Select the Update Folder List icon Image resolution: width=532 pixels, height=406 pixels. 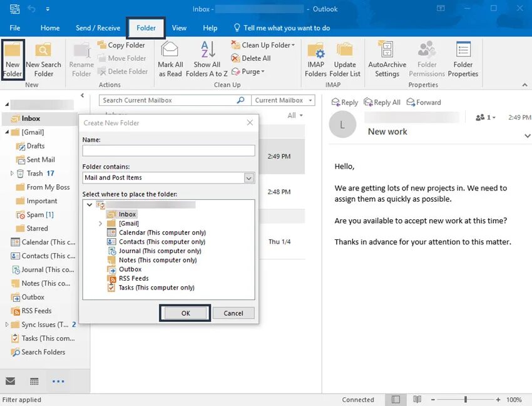[344, 60]
